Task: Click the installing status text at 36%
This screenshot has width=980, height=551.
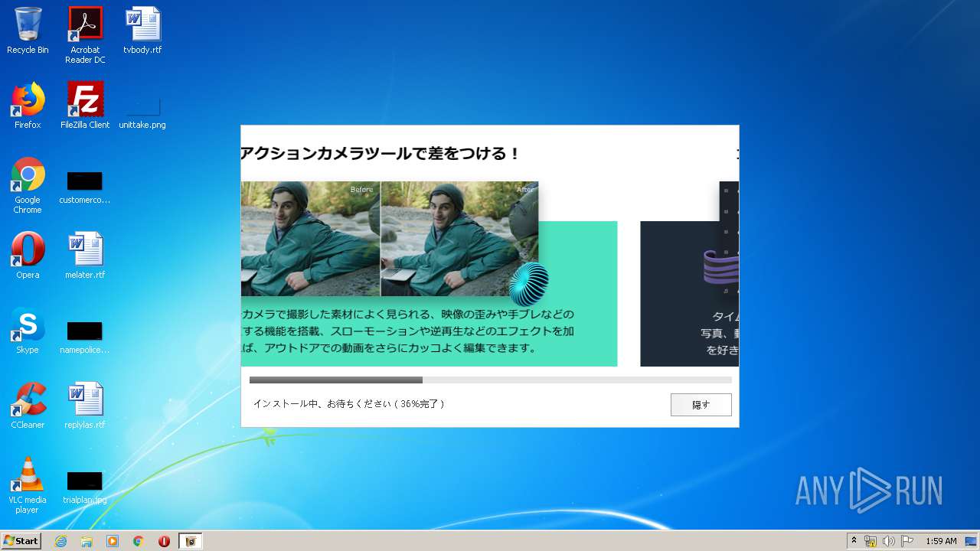Action: coord(349,403)
